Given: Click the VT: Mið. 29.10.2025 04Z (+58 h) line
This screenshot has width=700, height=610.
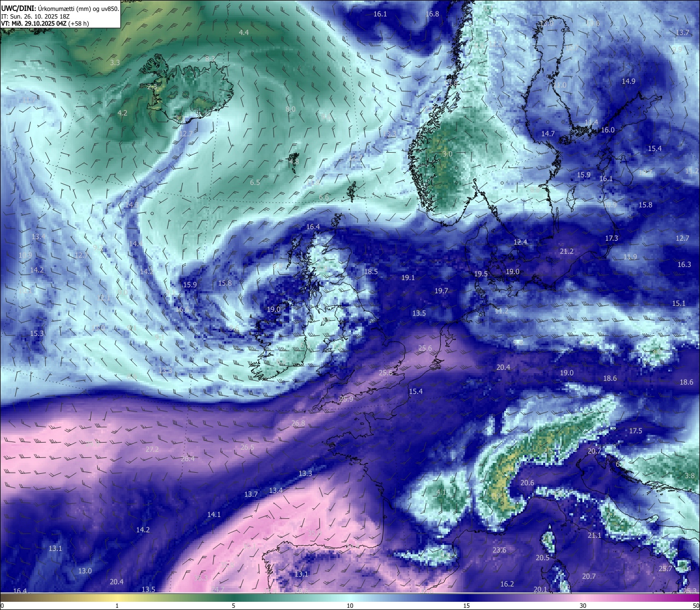Looking at the screenshot, I should click(45, 24).
